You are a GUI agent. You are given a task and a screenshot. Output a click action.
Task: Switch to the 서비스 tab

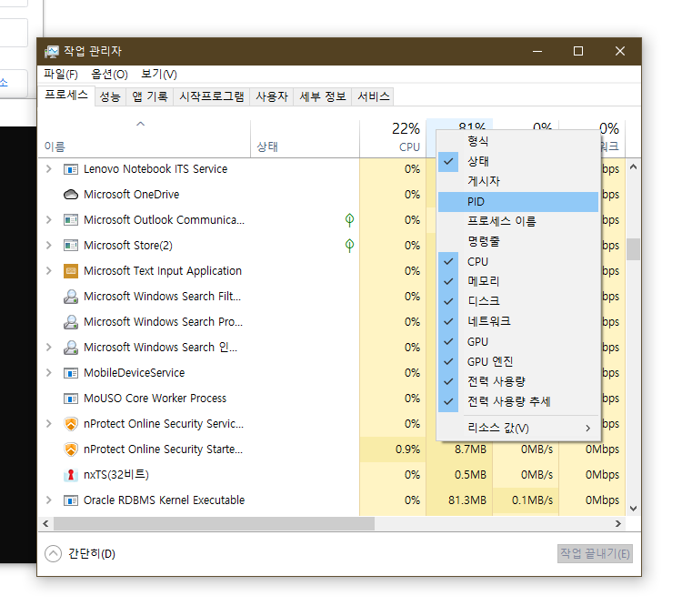point(374,96)
